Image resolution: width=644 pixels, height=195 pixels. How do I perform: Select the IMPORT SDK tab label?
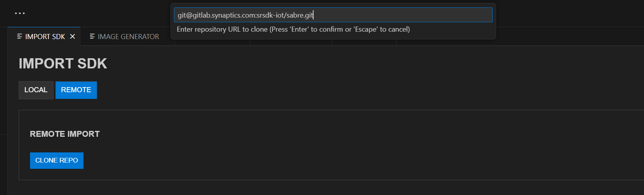point(45,37)
